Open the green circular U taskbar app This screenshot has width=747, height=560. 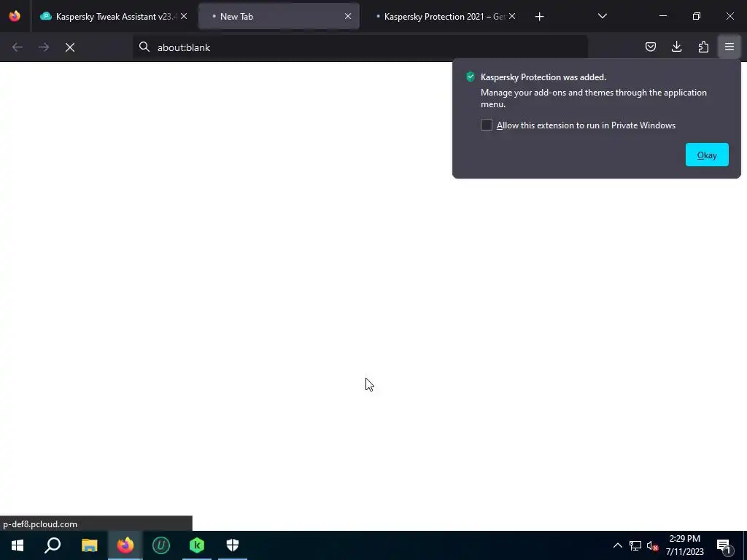(161, 545)
